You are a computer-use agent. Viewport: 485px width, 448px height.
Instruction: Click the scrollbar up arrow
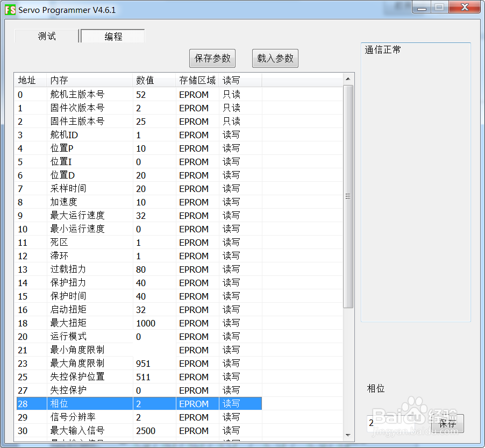(x=348, y=79)
